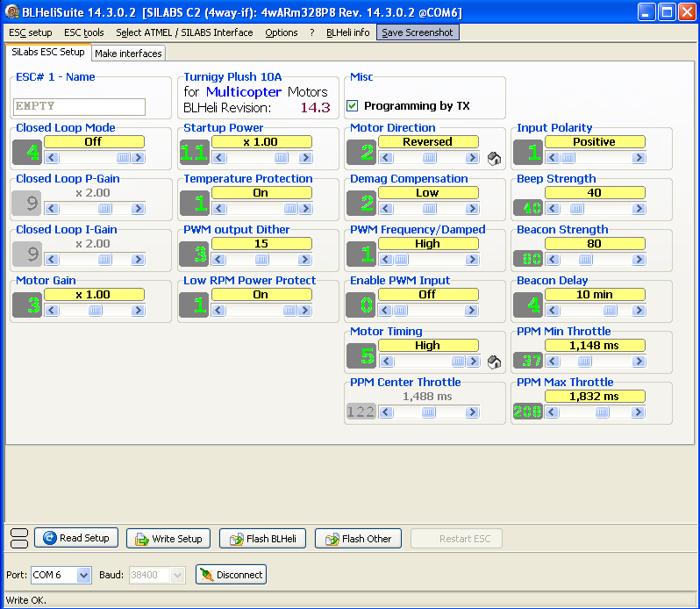Click the PPM Max Throttle slider thumb
The width and height of the screenshot is (700, 609).
(603, 412)
